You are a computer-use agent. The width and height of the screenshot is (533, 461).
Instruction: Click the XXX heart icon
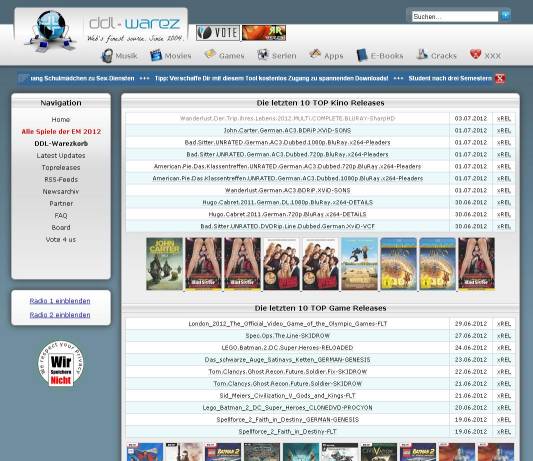click(475, 54)
